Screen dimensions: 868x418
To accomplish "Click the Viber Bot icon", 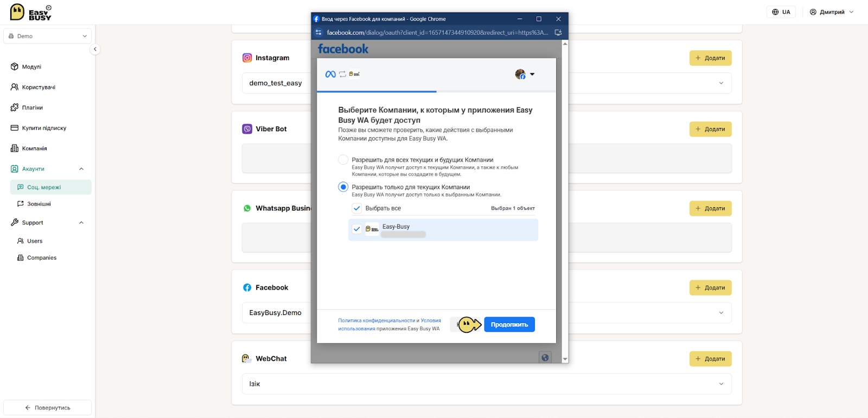I will (247, 129).
